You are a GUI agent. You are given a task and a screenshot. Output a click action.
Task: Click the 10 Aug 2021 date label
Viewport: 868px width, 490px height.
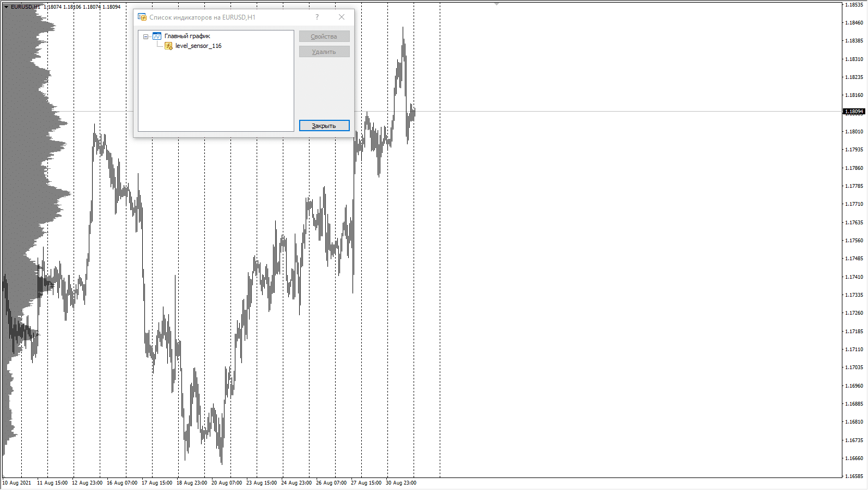[17, 483]
